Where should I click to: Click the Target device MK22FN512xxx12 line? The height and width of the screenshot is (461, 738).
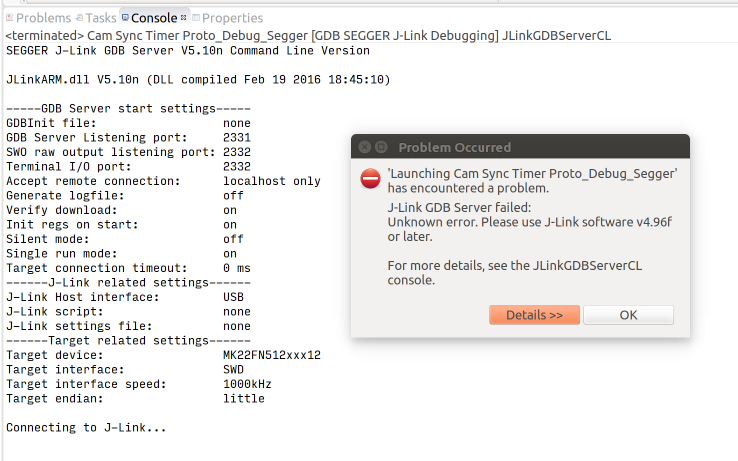(163, 355)
